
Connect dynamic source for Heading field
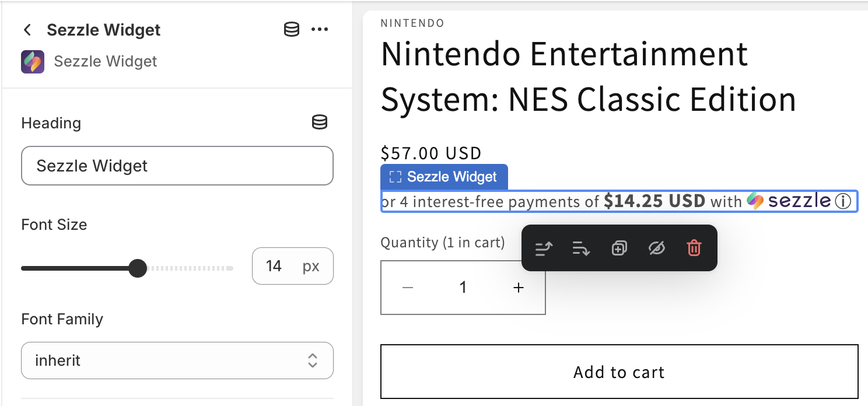click(x=319, y=123)
